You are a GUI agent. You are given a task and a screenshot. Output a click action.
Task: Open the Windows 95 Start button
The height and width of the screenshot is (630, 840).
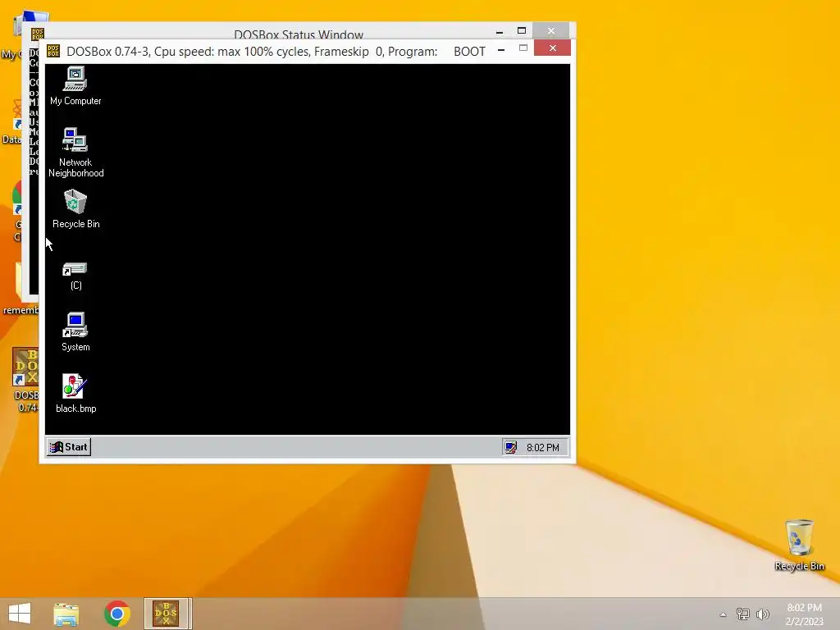tap(69, 447)
